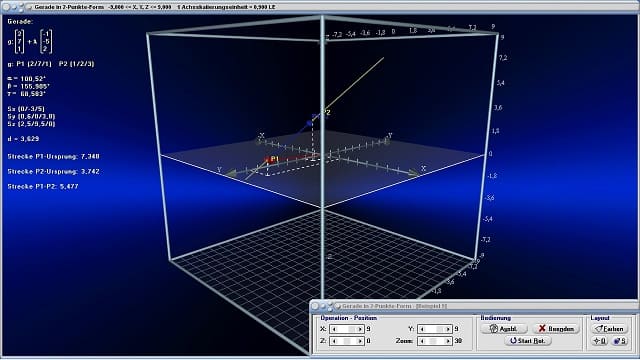
Task: Click the Sy intersection point text
Action: [31, 116]
